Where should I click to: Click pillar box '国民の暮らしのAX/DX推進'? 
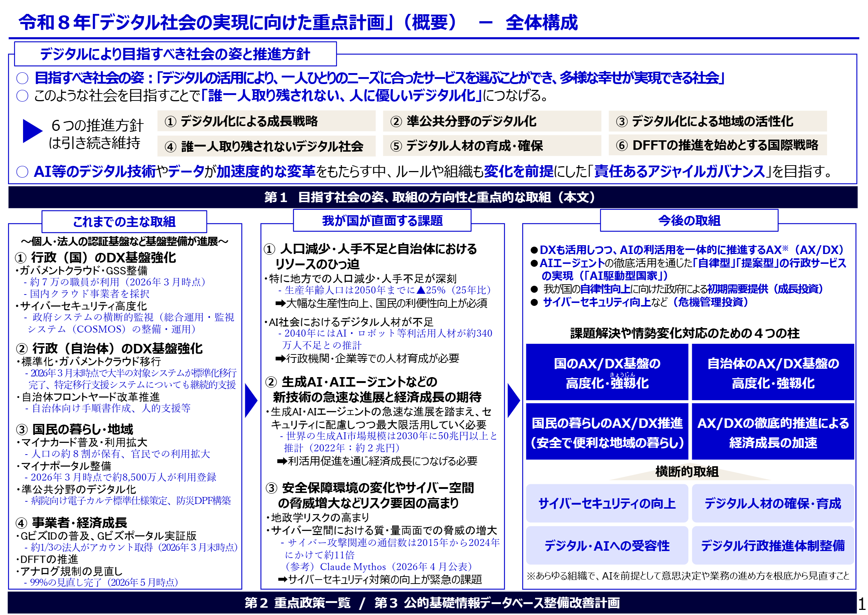point(607,432)
